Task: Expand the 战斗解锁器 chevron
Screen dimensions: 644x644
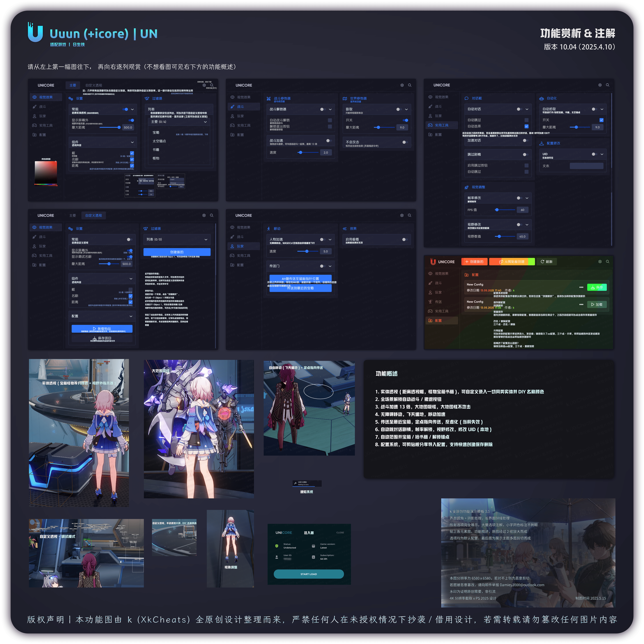Action: point(330,109)
